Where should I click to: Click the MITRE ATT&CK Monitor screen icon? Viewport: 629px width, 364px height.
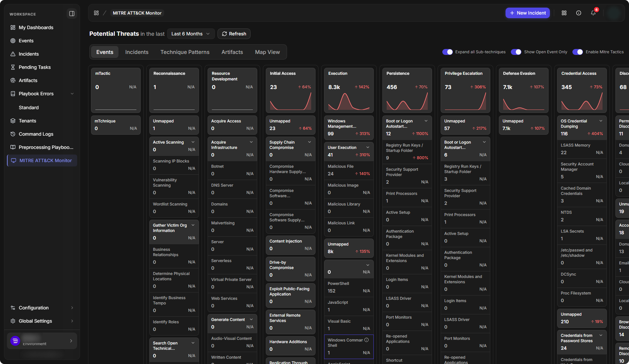point(14,160)
